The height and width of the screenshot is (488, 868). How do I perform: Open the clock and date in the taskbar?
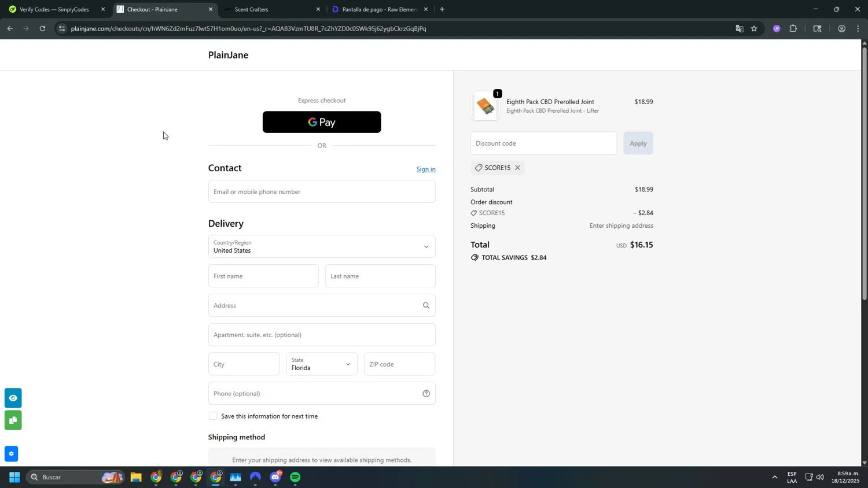click(x=845, y=477)
